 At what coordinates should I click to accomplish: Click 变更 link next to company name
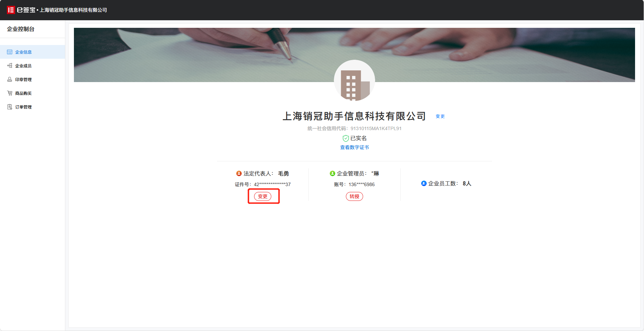click(x=440, y=116)
